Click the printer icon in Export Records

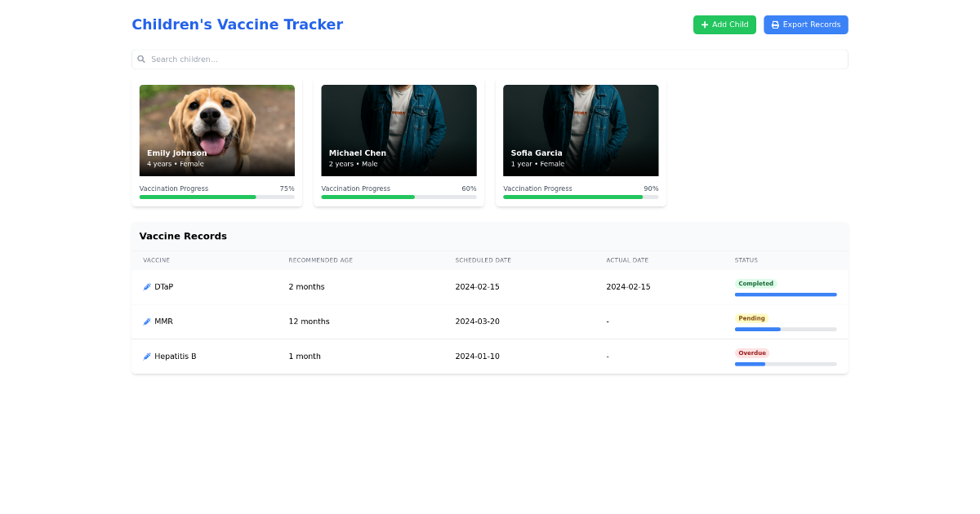coord(774,24)
